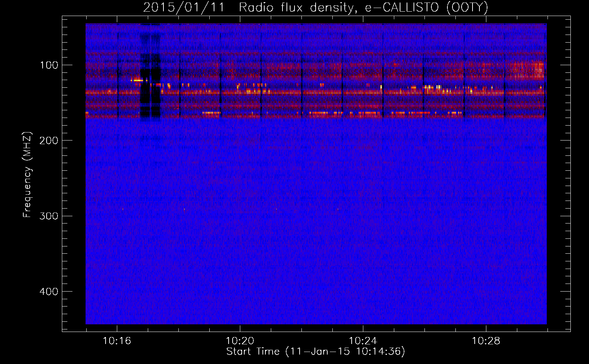Click the 10:20 time tick label
Viewport: 589px width, 364px height.
point(240,341)
